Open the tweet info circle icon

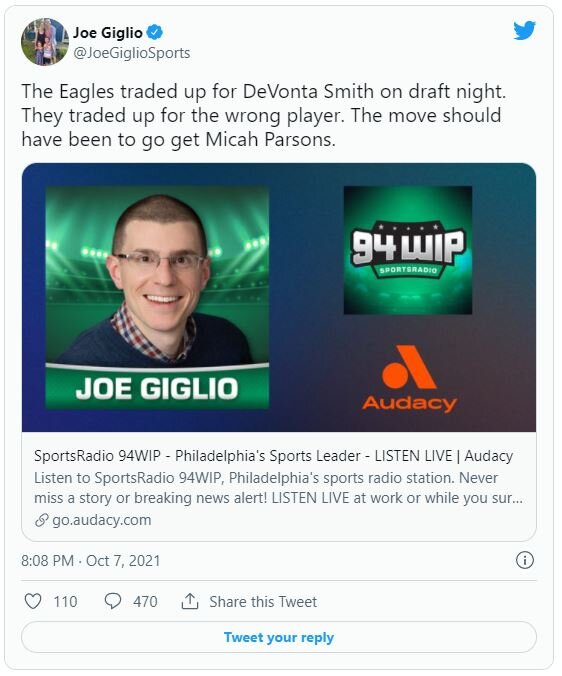pos(525,560)
